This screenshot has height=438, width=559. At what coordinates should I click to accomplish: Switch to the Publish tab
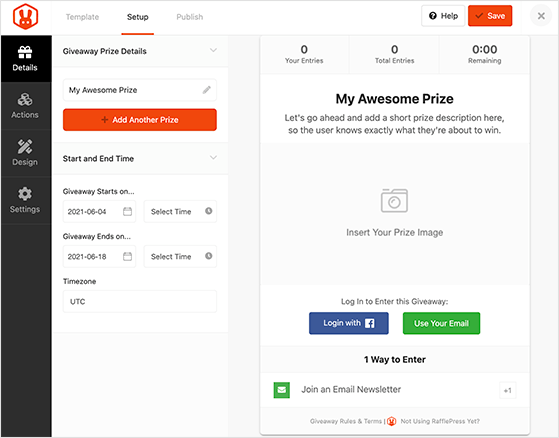(190, 17)
